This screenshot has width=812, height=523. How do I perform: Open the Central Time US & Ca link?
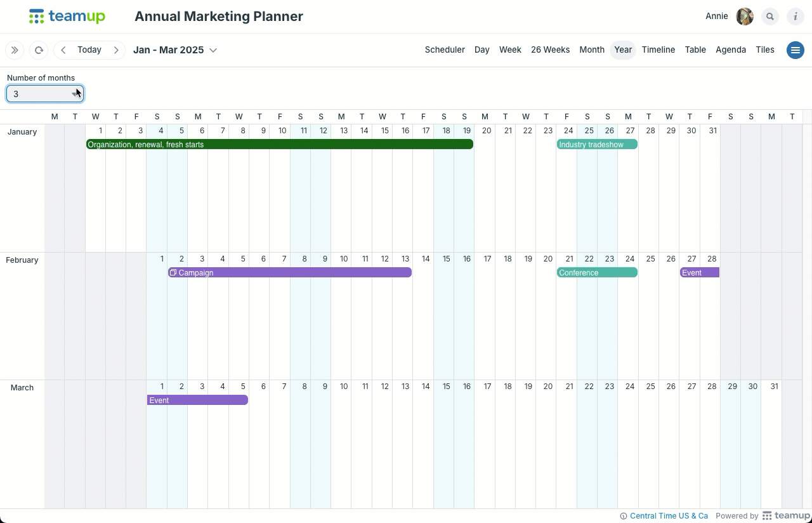tap(669, 516)
